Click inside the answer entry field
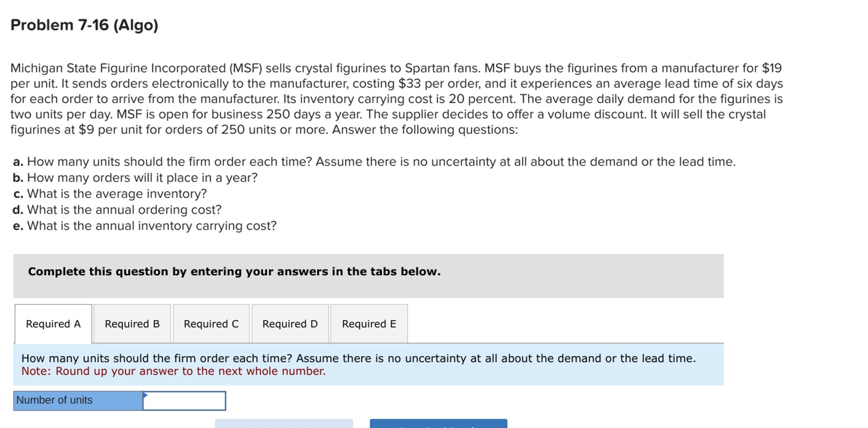 pos(184,400)
